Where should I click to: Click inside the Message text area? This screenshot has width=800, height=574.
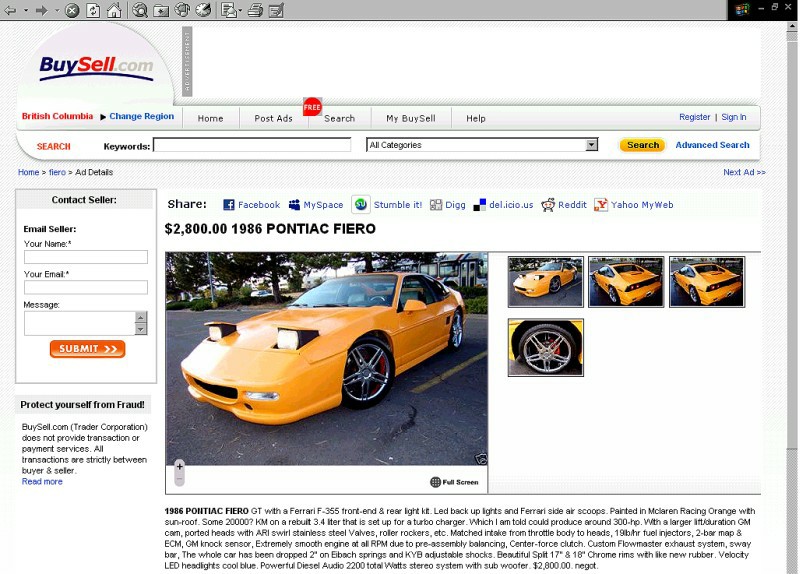tap(80, 323)
